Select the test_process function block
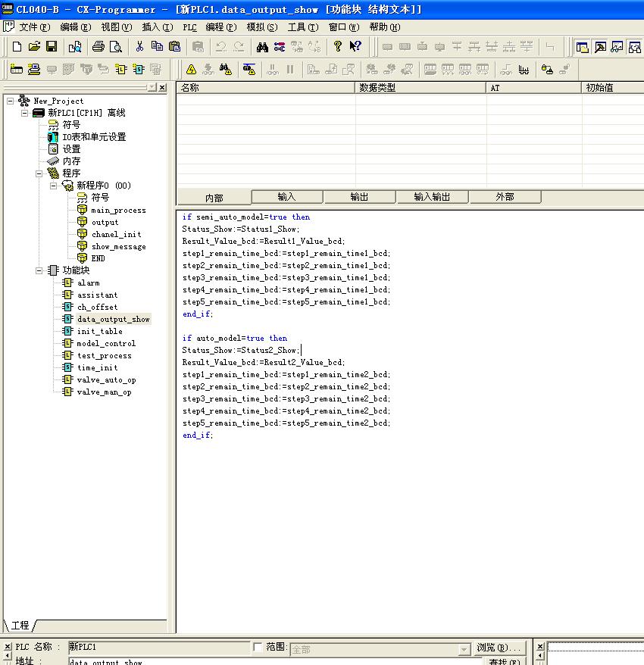Viewport: 644px width, 665px height. pos(104,356)
